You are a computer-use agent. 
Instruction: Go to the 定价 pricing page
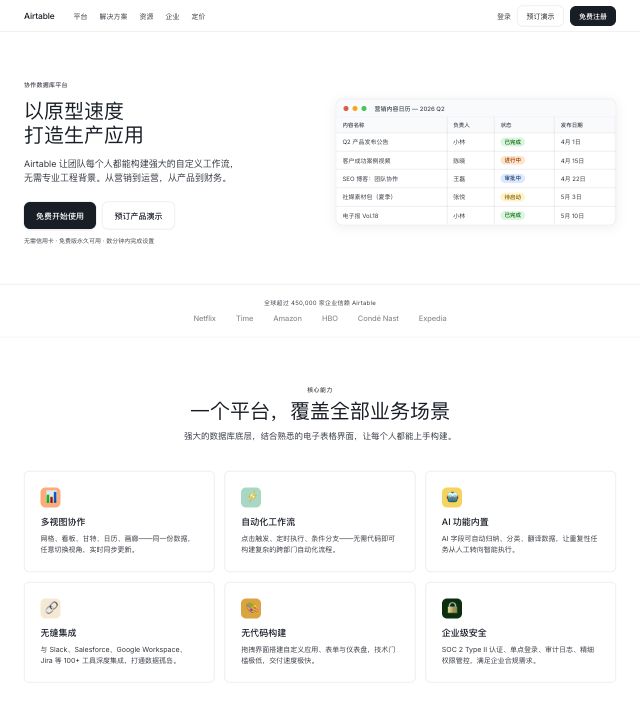pos(198,16)
